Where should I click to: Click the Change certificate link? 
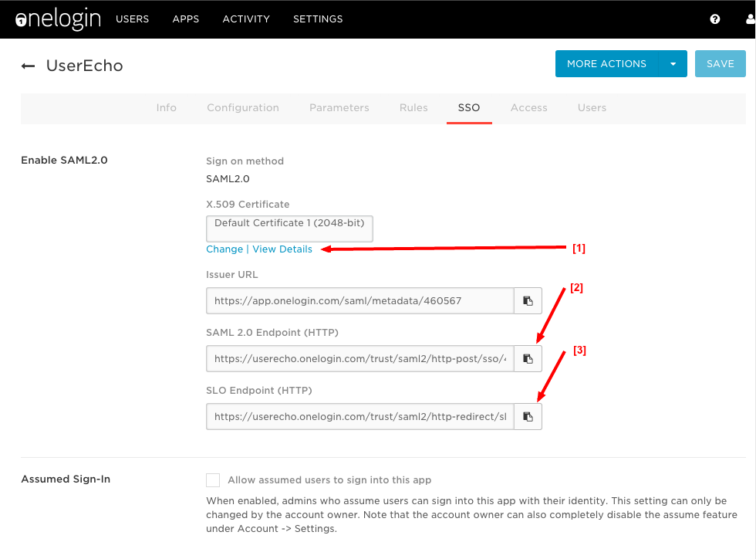(x=224, y=249)
